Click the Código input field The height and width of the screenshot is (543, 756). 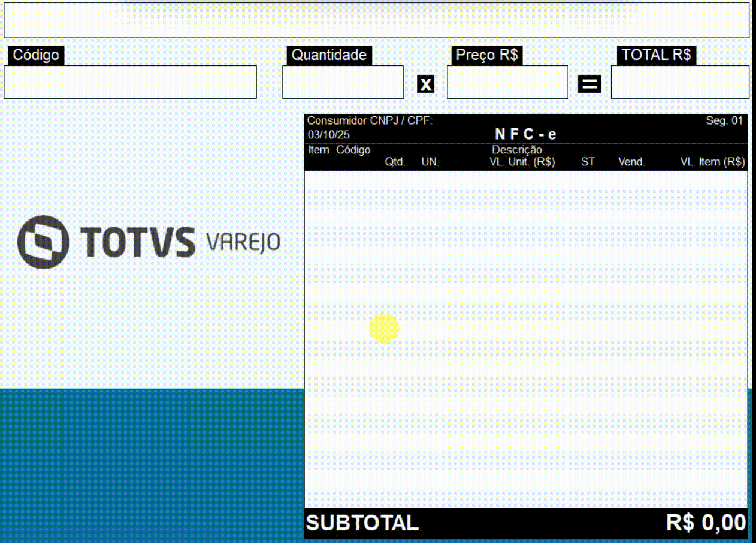point(130,82)
